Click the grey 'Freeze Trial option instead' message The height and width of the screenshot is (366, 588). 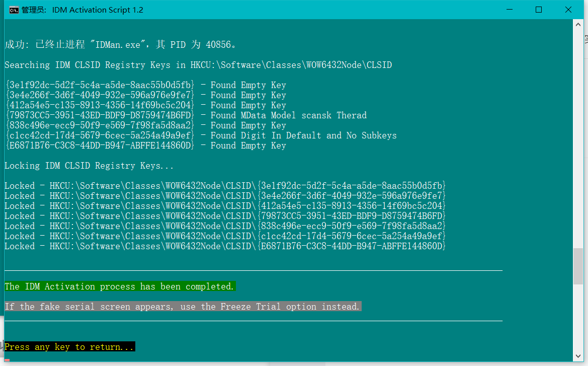pyautogui.click(x=183, y=306)
